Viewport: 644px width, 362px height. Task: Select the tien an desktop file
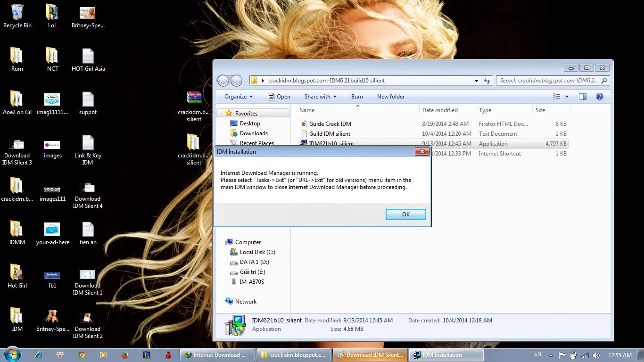point(88,233)
